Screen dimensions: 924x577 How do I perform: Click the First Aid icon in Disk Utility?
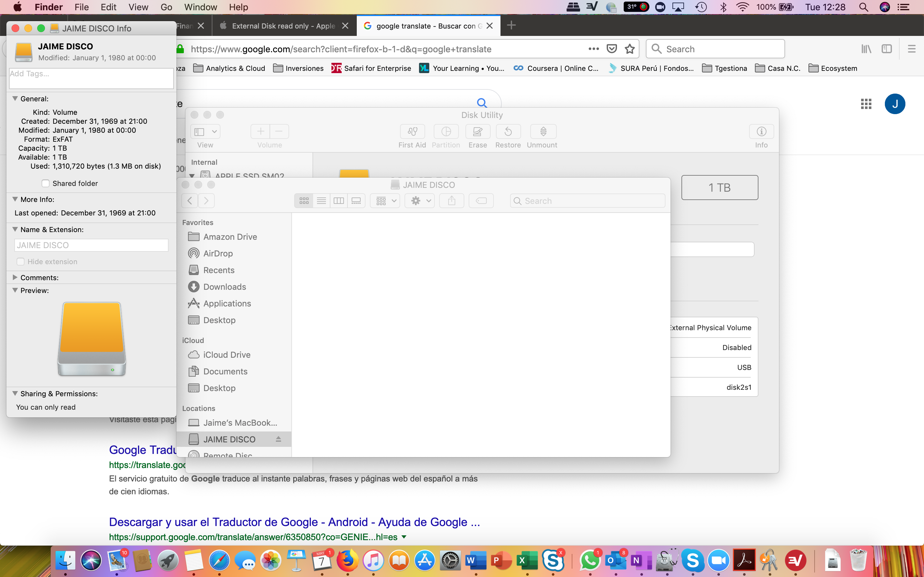pyautogui.click(x=412, y=132)
